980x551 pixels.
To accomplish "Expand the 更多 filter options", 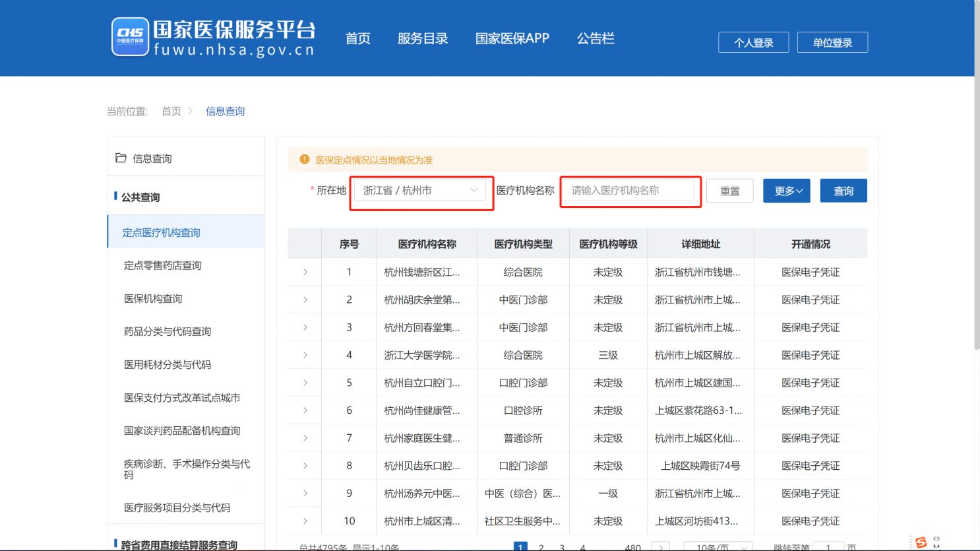I will [x=787, y=191].
